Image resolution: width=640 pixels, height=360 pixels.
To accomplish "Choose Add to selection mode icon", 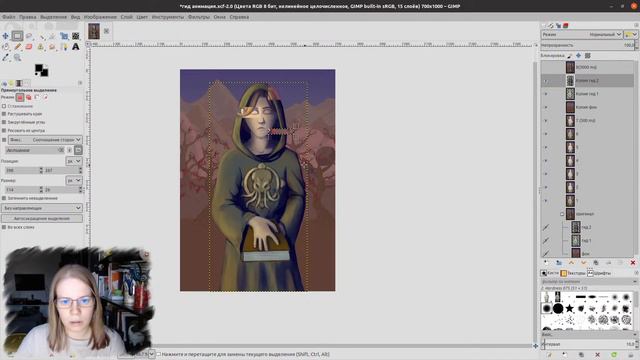I will tap(29, 97).
